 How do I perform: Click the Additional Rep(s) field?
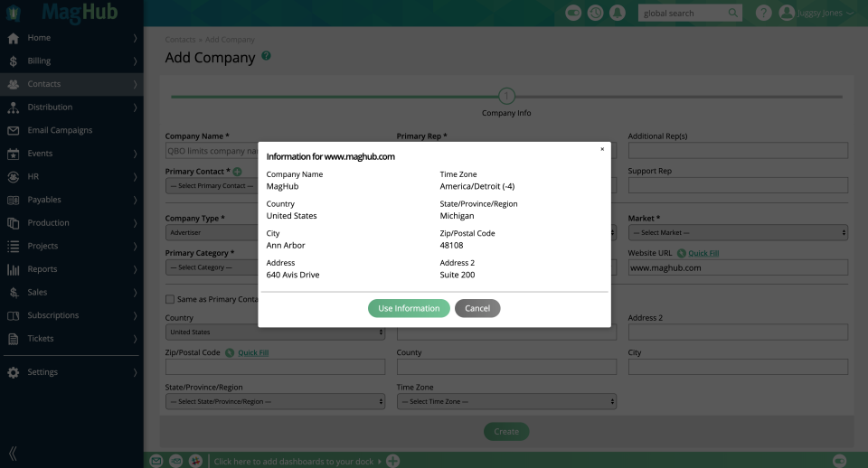click(x=738, y=151)
